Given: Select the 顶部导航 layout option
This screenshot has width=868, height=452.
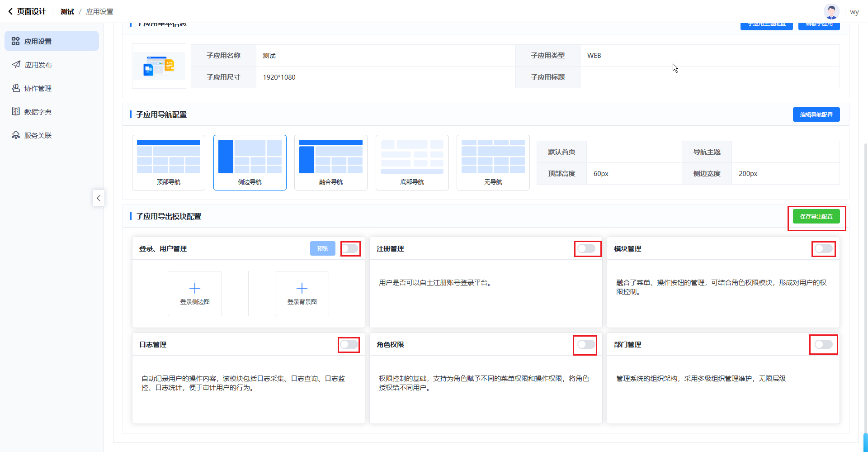Looking at the screenshot, I should (x=169, y=162).
